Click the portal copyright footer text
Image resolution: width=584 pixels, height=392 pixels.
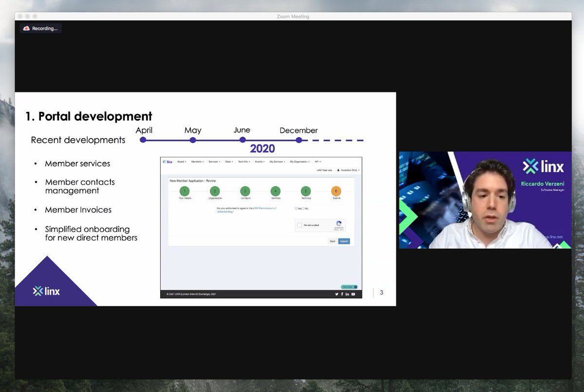[191, 294]
